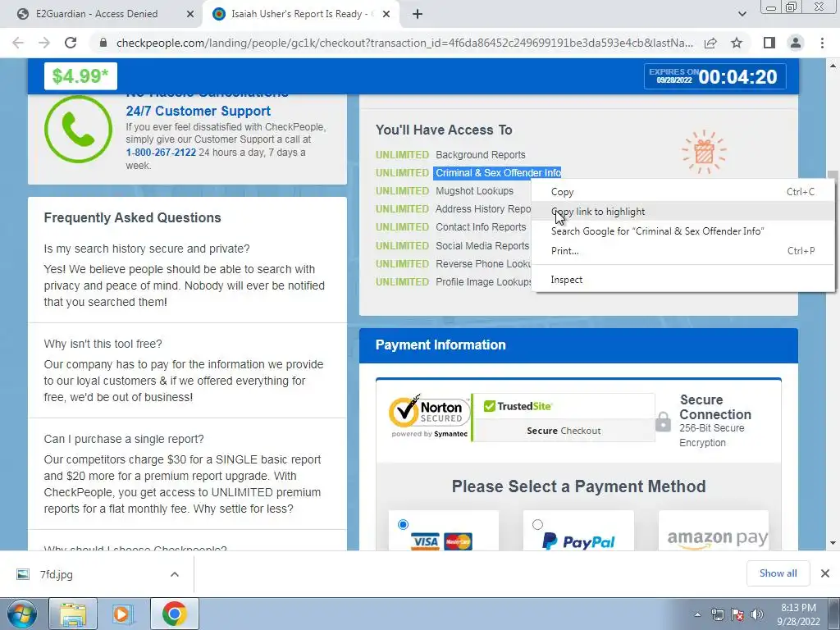This screenshot has height=630, width=840.
Task: Open File Explorer from taskbar
Action: [73, 614]
